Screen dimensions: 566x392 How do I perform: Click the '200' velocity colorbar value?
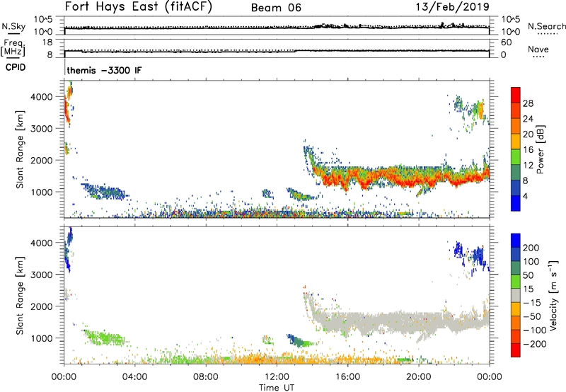coord(531,248)
